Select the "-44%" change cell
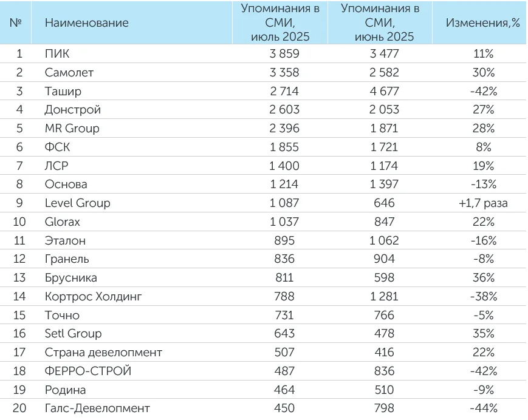 483,408
